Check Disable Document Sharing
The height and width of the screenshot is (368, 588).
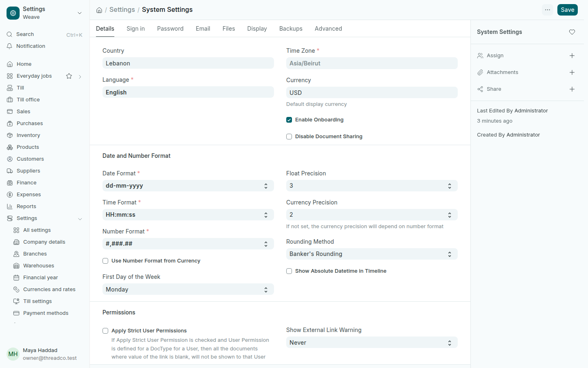tap(289, 137)
